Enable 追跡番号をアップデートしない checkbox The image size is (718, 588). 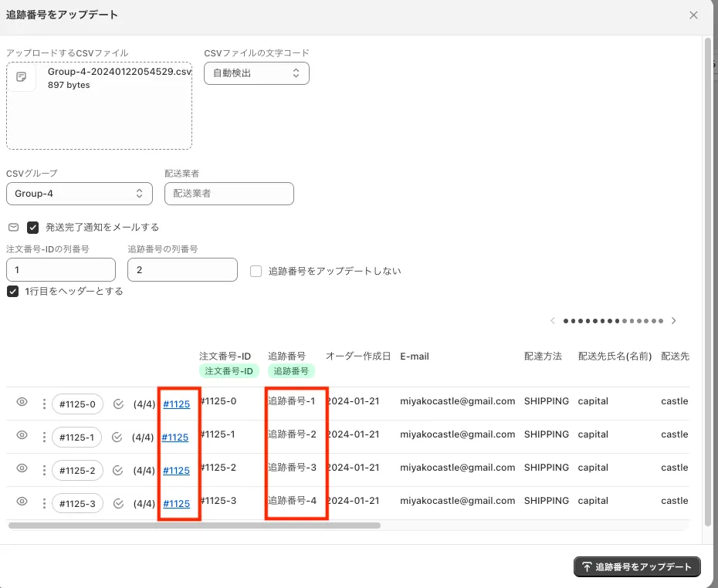click(x=256, y=271)
